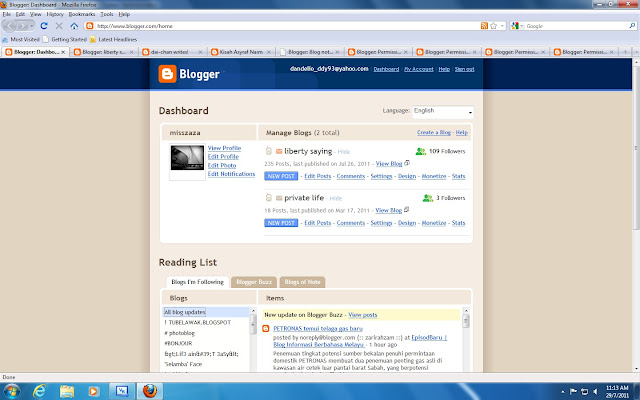Click the RSS feed icon in address bar

tap(484, 26)
